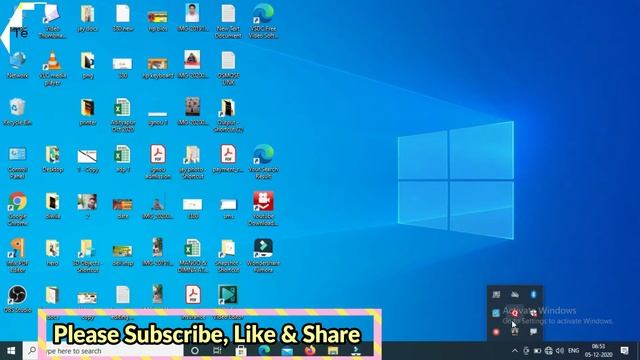Switch input language via ENG indicator

point(573,351)
